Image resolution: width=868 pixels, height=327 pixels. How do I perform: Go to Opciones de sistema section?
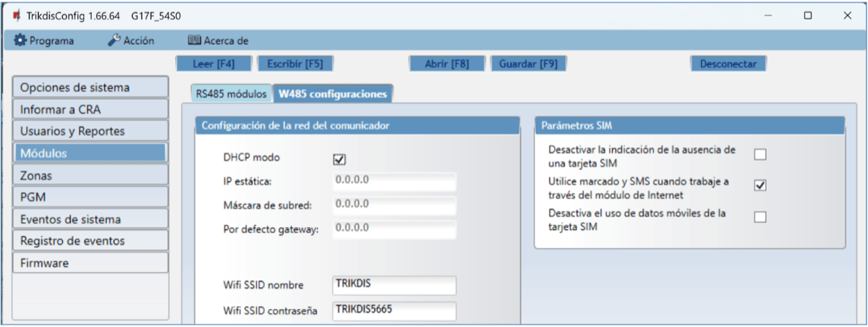[90, 88]
